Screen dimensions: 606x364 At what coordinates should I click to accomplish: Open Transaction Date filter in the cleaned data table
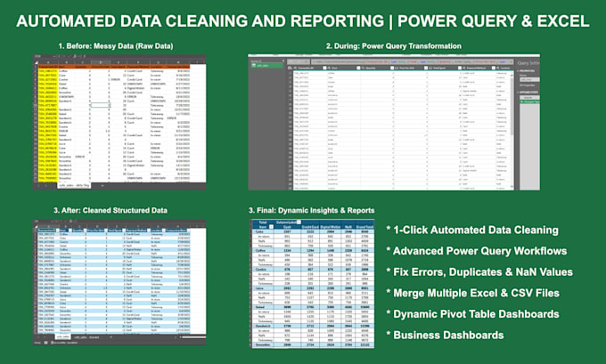pos(189,230)
